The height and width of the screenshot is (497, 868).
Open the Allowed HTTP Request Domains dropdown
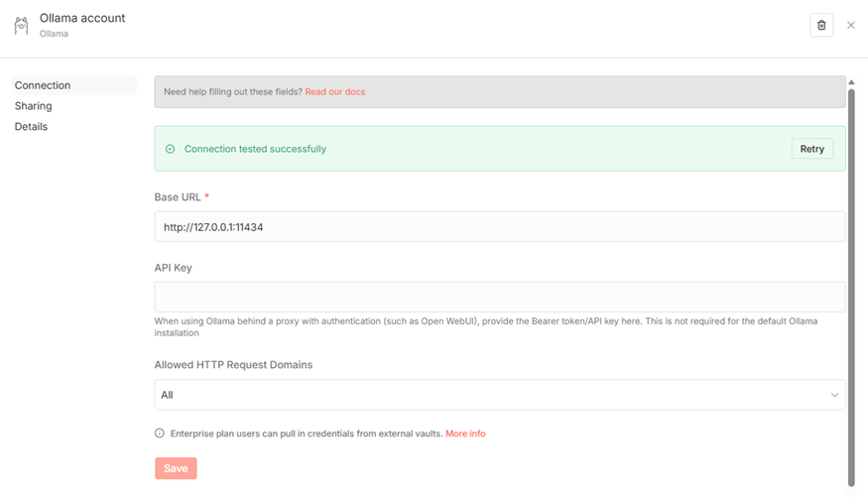click(499, 395)
